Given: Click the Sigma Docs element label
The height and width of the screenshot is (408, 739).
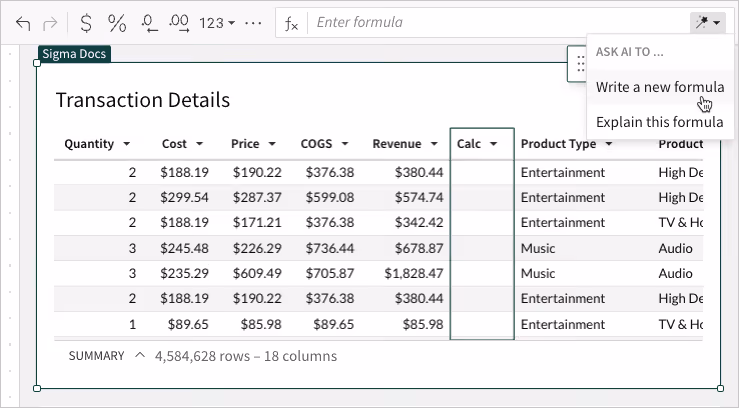Looking at the screenshot, I should (x=74, y=54).
